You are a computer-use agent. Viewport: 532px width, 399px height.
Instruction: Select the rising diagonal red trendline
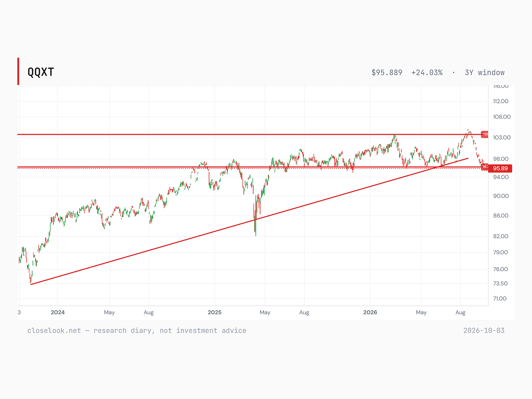[250, 221]
